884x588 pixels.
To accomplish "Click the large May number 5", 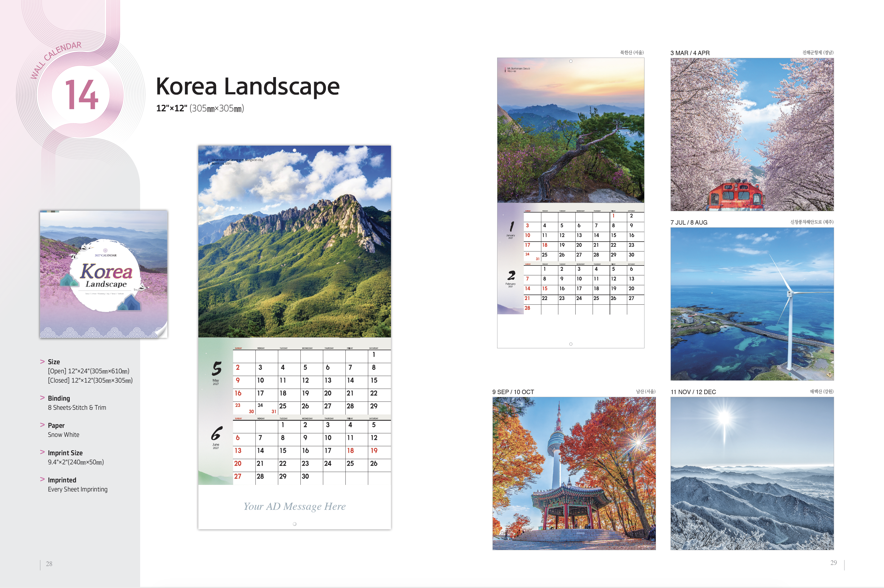I will click(216, 369).
